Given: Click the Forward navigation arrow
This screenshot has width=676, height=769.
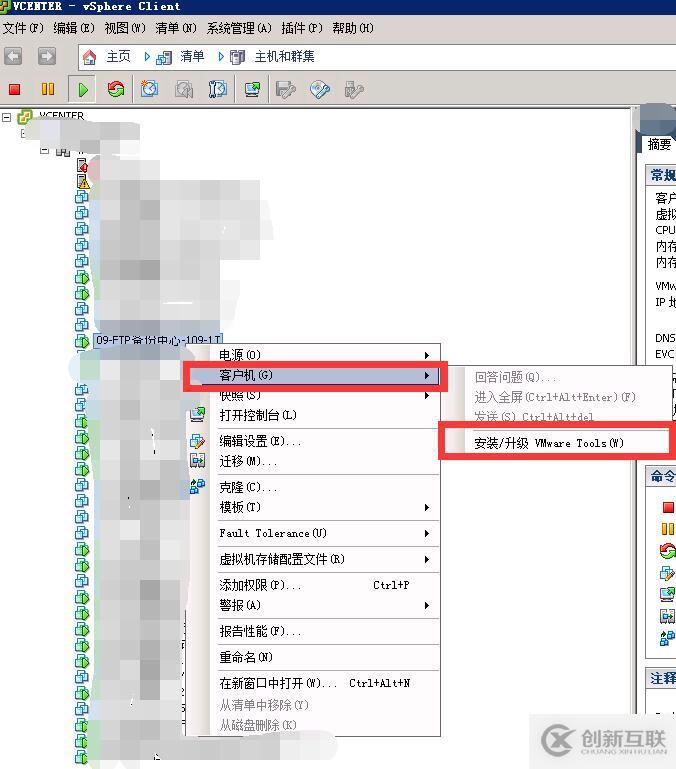Looking at the screenshot, I should (47, 56).
